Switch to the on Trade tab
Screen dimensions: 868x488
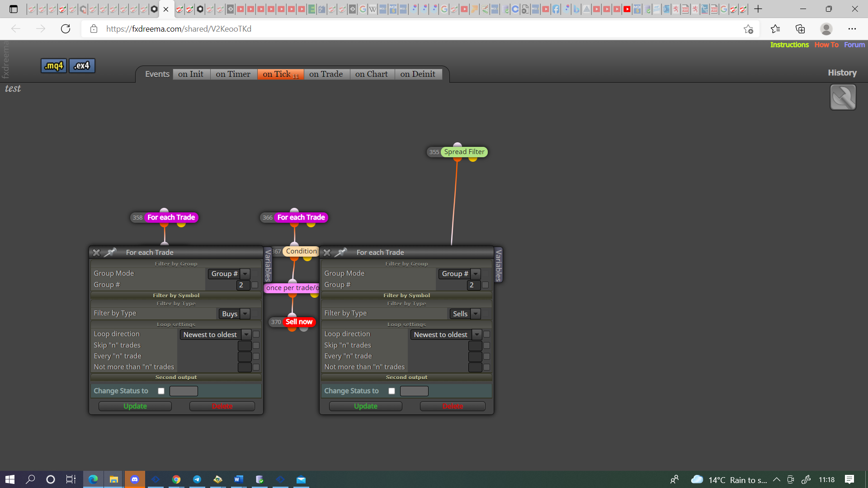click(x=326, y=74)
